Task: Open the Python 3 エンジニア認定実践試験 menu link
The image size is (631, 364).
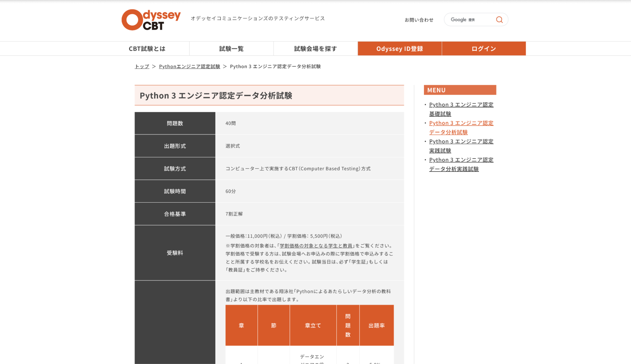Action: [x=461, y=146]
